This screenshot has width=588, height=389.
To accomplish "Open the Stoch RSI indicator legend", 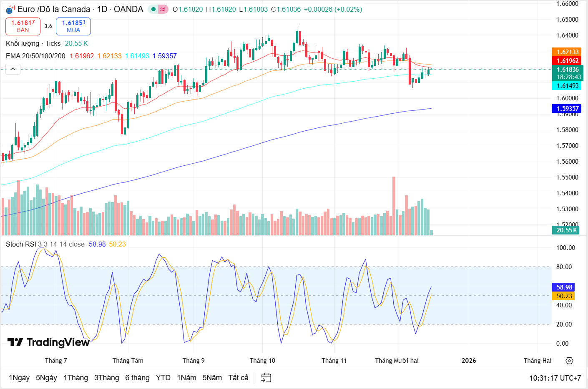I will pyautogui.click(x=21, y=244).
